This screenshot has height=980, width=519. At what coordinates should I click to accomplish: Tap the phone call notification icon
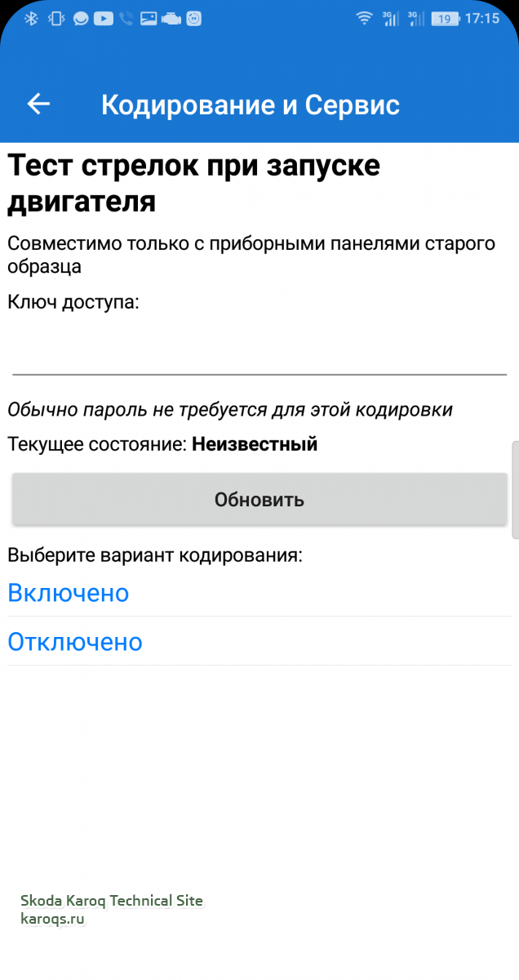126,18
